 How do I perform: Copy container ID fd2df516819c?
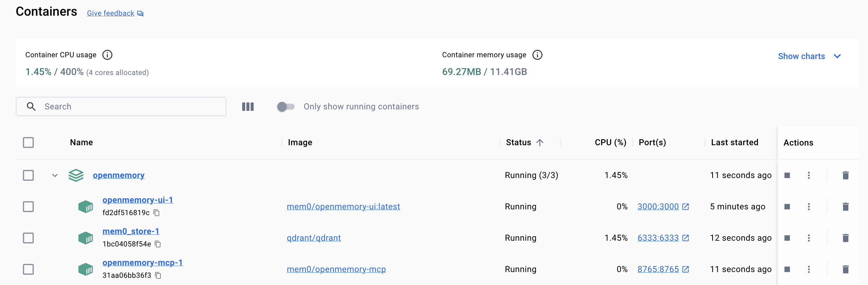[x=156, y=213]
